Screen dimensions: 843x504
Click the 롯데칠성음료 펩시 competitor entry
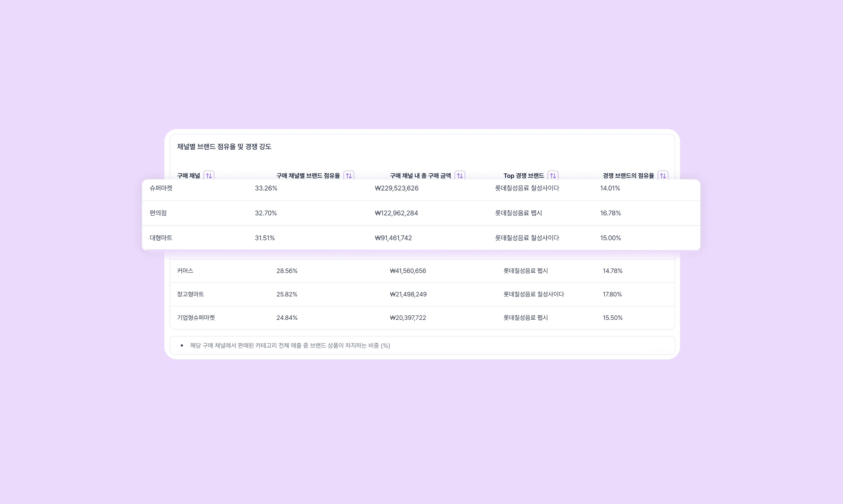point(519,213)
